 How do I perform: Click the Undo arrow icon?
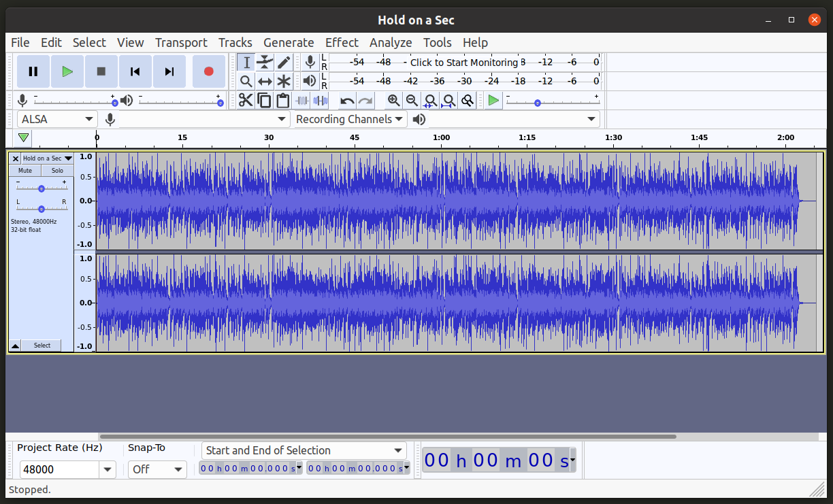click(346, 100)
